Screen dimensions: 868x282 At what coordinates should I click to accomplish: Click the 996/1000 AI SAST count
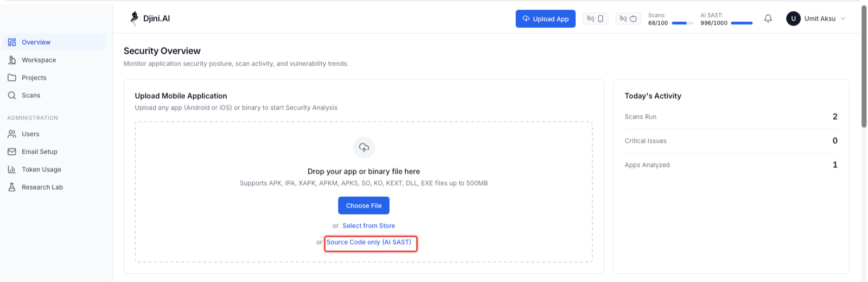[714, 23]
